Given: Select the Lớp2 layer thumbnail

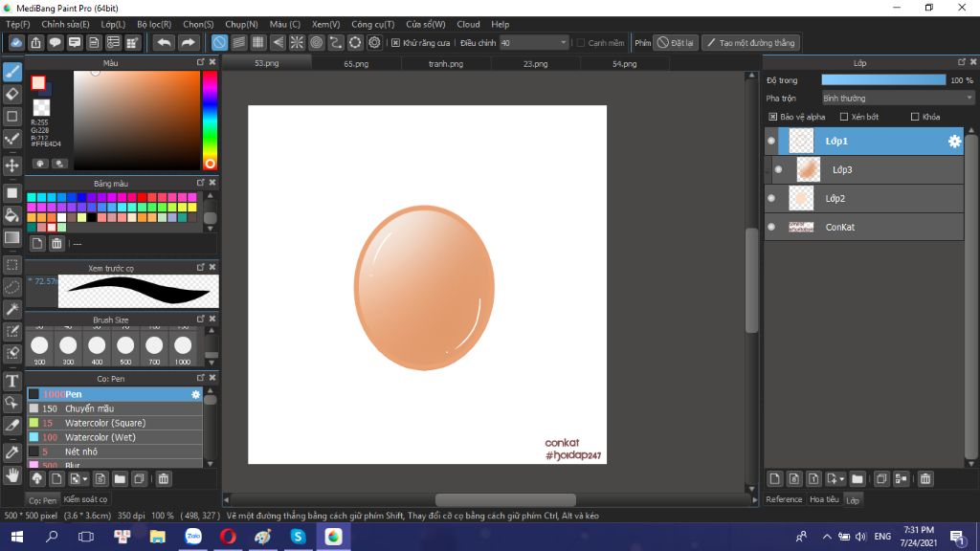Looking at the screenshot, I should point(801,199).
